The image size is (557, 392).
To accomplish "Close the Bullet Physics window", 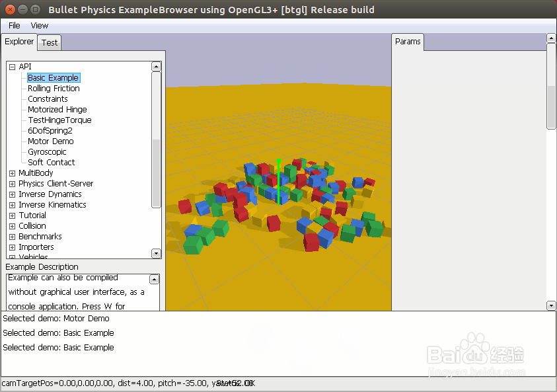I will click(x=10, y=10).
